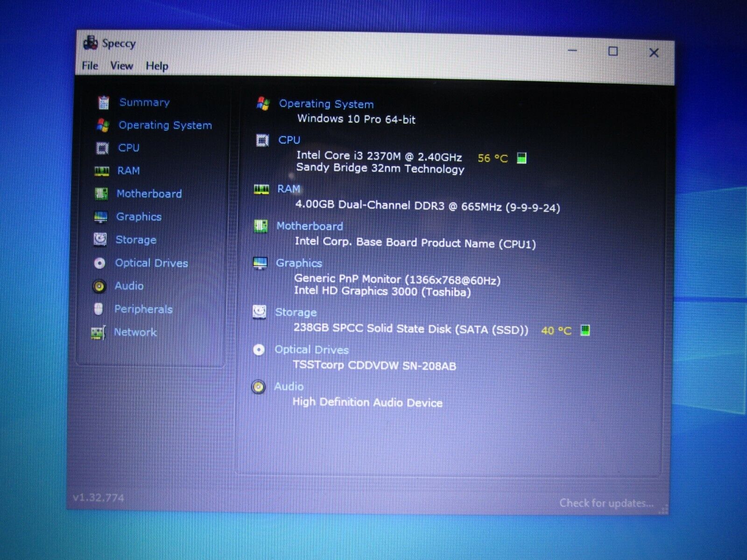747x560 pixels.
Task: Click the Peripherals mouse icon in sidebar
Action: tap(99, 309)
